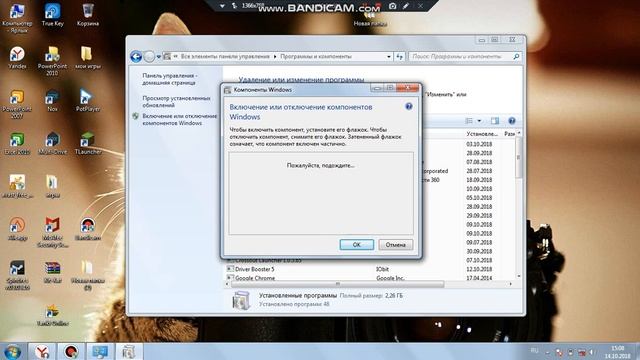
Task: Click the view mode icon in toolbar
Action: (x=469, y=121)
